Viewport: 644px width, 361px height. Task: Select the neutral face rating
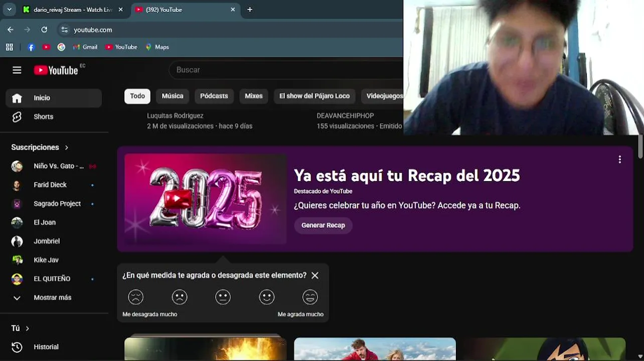click(x=223, y=297)
